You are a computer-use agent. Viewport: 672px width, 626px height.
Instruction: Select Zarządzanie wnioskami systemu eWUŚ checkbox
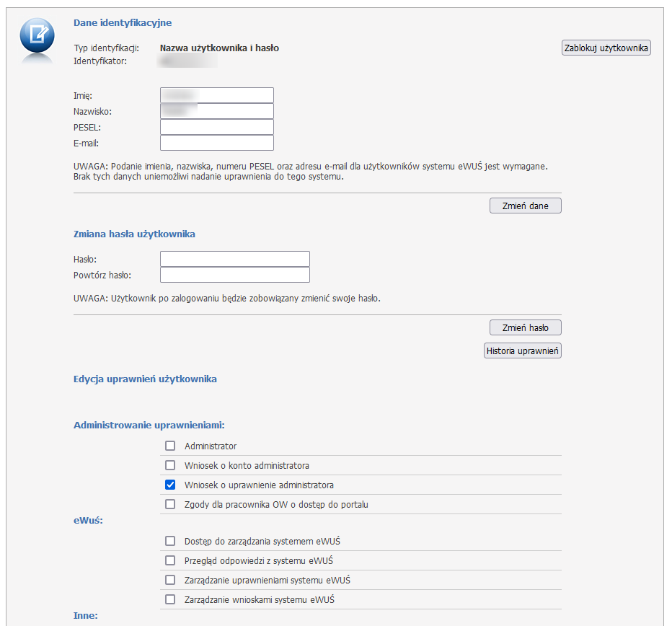pyautogui.click(x=171, y=599)
